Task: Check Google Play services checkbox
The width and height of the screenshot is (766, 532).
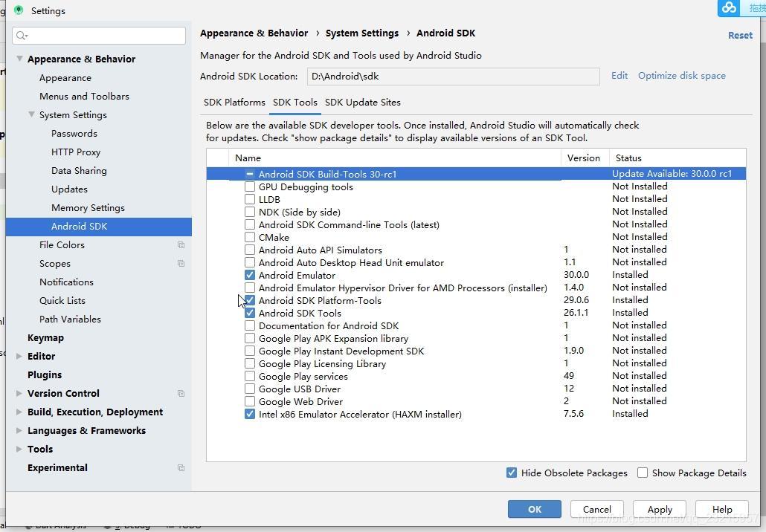Action: tap(250, 376)
